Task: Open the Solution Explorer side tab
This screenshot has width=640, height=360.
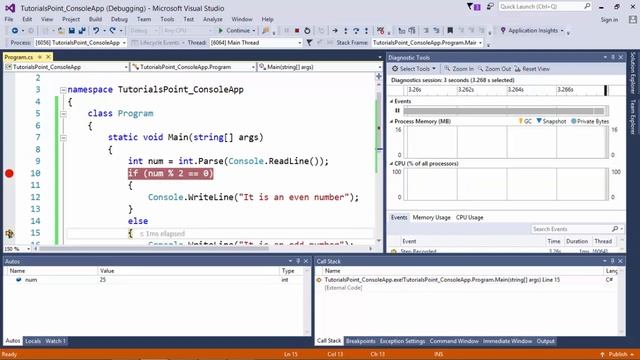Action: (633, 72)
